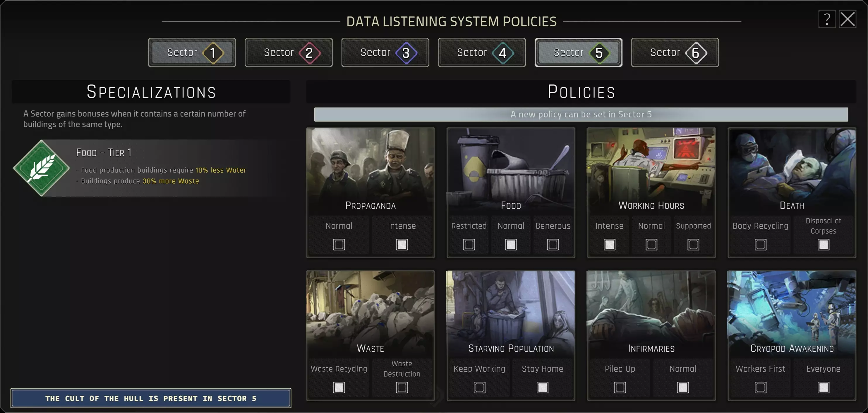
Task: Click the Sector 4 teal diamond badge
Action: click(x=502, y=53)
